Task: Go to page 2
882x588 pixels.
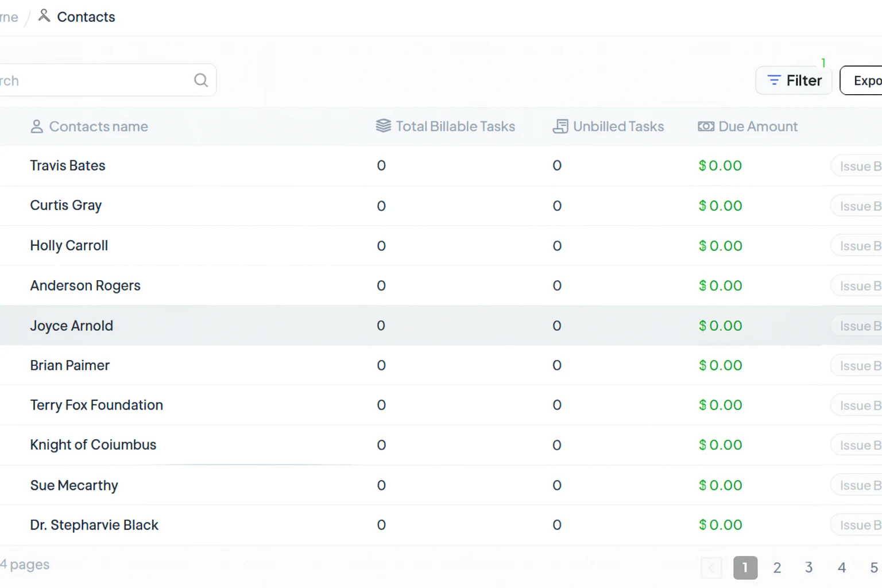Action: [777, 568]
